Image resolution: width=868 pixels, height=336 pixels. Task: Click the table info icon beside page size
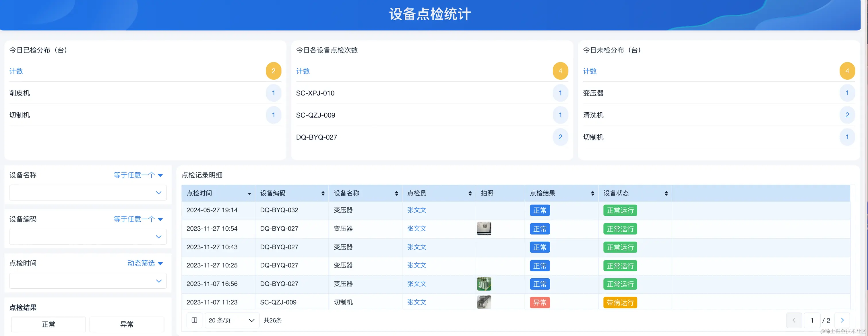[194, 320]
